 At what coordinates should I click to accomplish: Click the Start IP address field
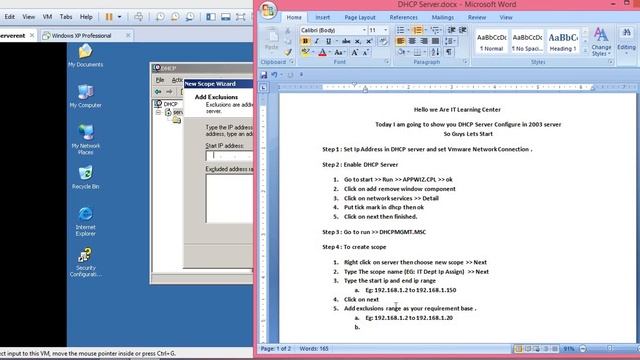click(x=229, y=156)
